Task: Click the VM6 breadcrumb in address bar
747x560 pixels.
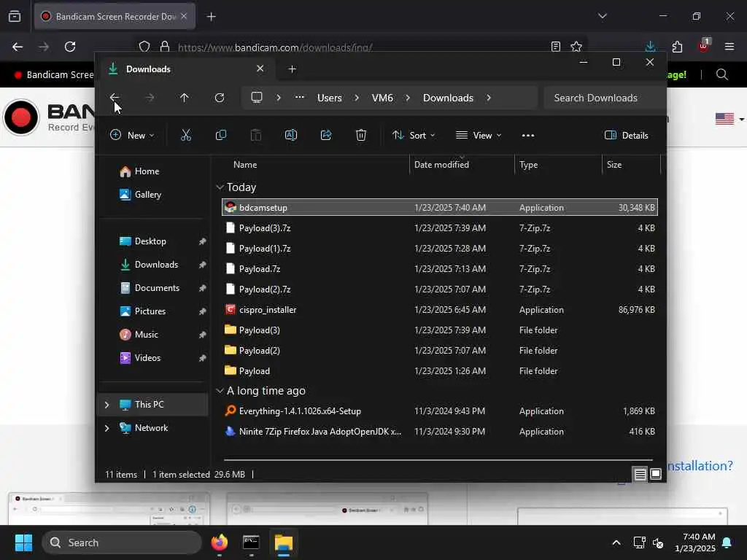Action: tap(382, 98)
